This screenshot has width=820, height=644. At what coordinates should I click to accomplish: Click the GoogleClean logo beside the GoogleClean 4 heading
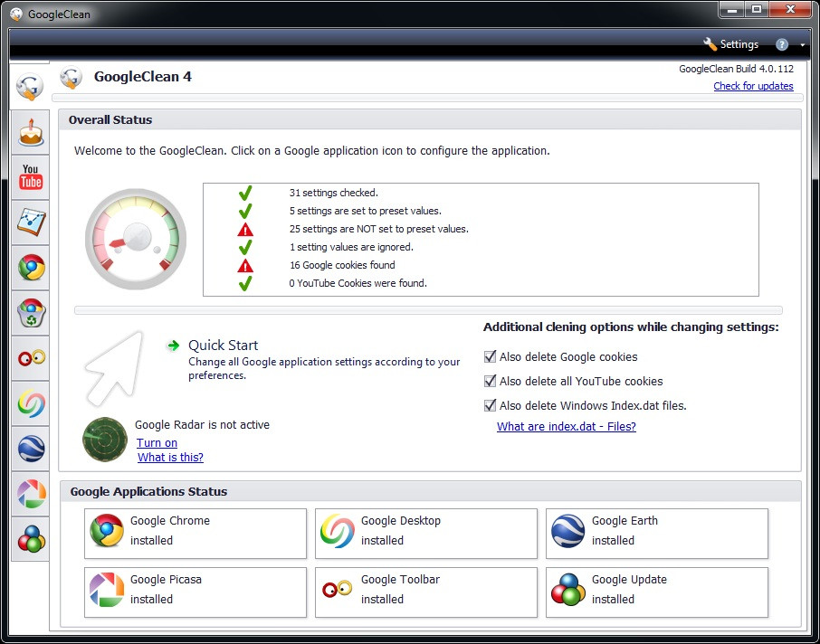(x=71, y=78)
